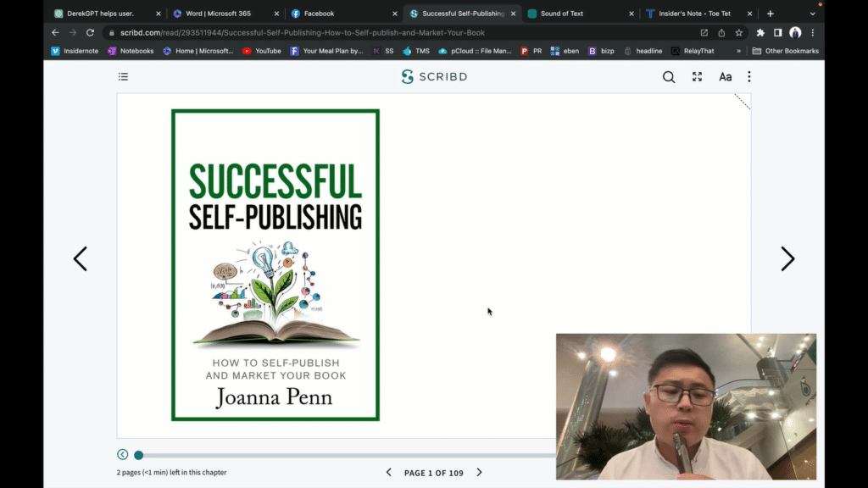Click the circled back arrow beside progress bar
This screenshot has height=488, width=868.
coord(122,455)
